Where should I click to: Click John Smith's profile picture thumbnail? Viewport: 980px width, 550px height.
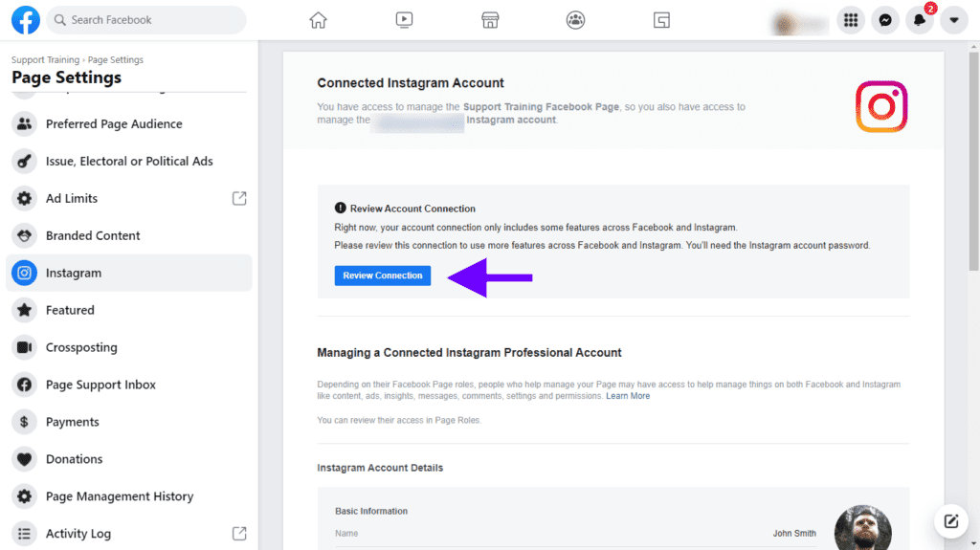pyautogui.click(x=862, y=530)
